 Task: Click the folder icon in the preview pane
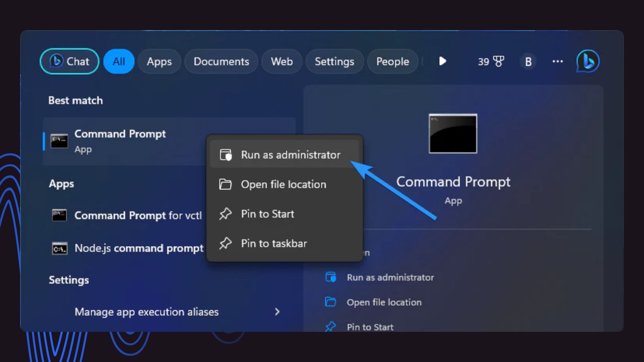point(330,302)
